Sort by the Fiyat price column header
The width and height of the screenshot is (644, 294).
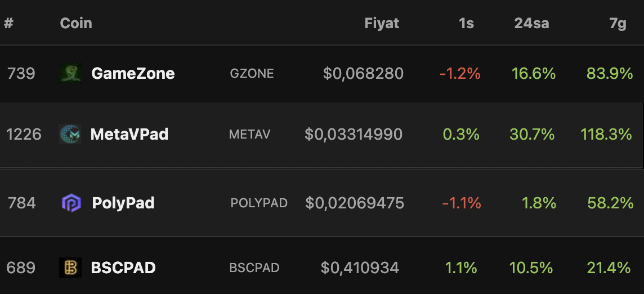pyautogui.click(x=382, y=23)
